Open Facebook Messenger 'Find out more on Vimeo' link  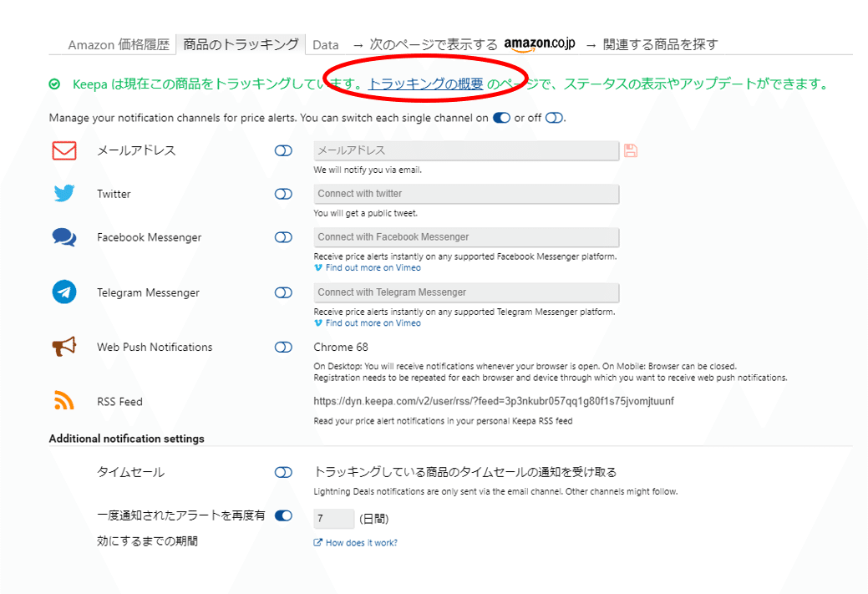coord(373,268)
